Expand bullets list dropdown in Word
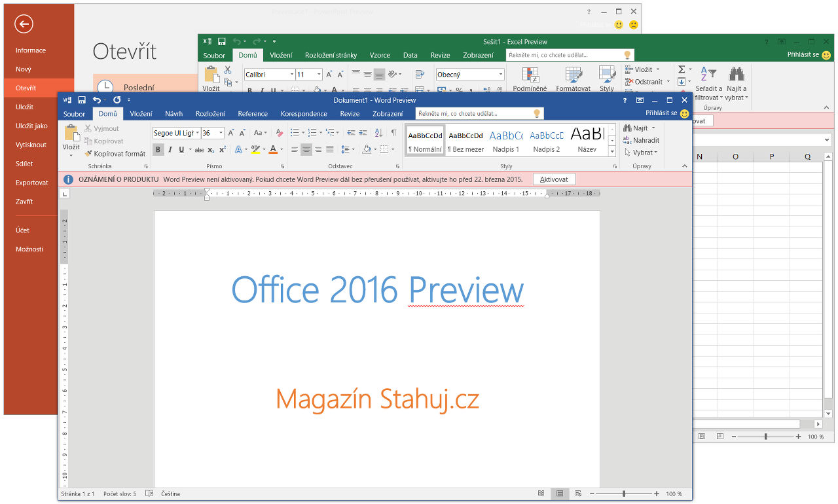 [x=303, y=133]
